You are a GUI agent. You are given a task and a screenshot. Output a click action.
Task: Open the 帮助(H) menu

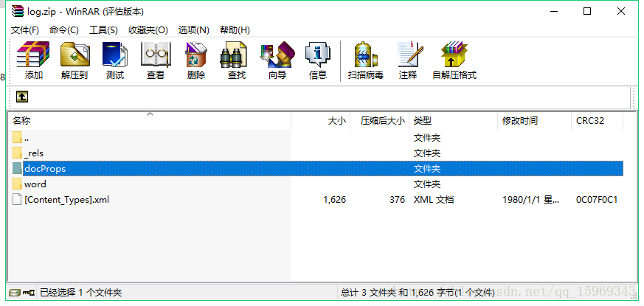tap(235, 30)
